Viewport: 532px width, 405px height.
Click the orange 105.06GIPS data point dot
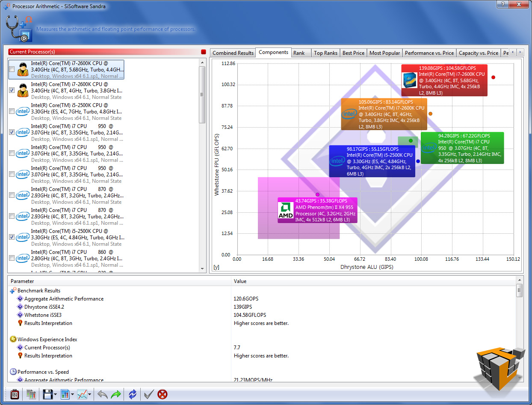[x=430, y=114]
